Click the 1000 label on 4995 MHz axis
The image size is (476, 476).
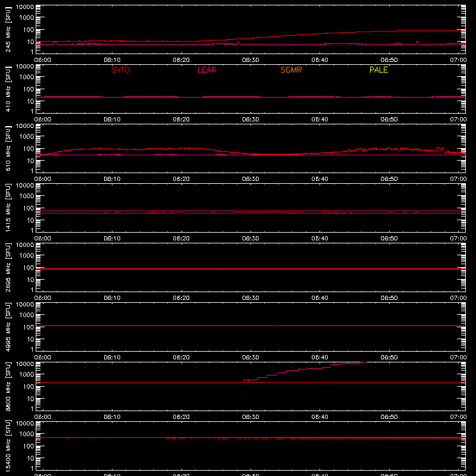27,315
